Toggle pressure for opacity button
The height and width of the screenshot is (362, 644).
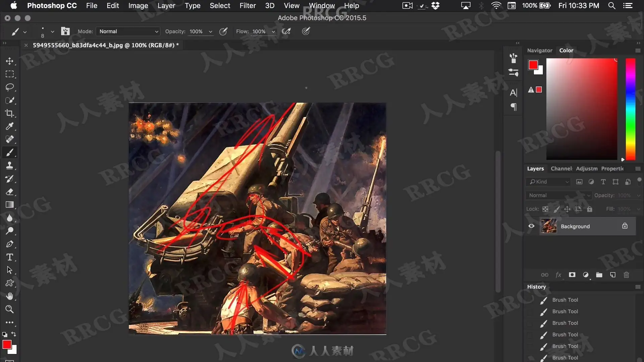(x=223, y=31)
